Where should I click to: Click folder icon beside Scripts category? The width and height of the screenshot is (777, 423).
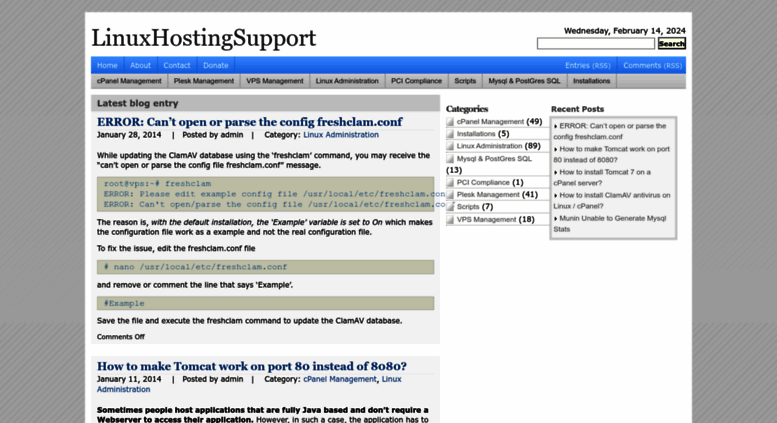(450, 207)
